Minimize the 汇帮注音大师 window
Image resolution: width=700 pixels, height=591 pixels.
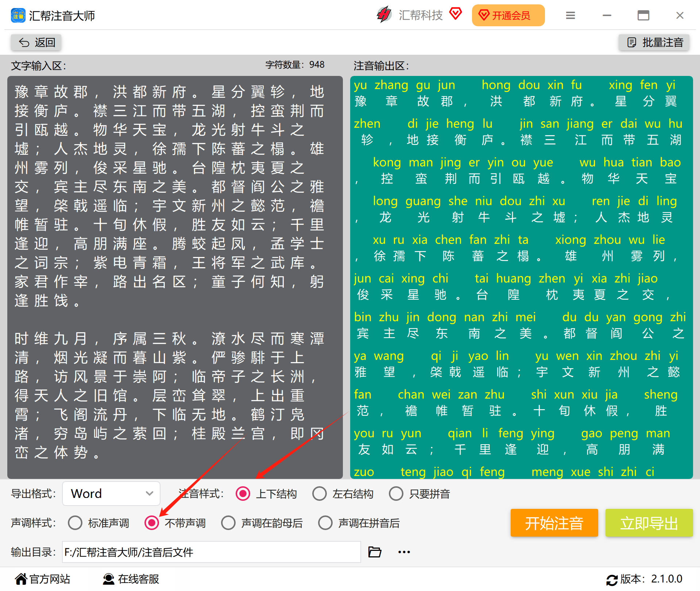607,15
